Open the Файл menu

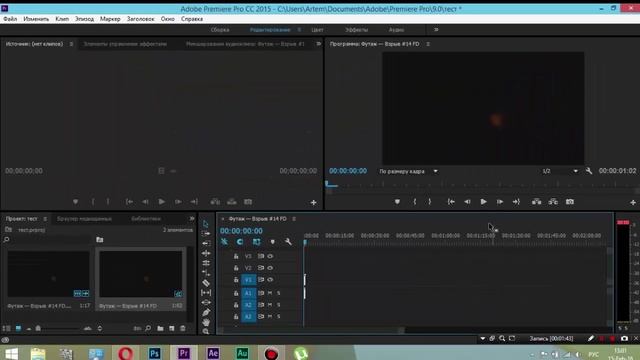click(10, 19)
